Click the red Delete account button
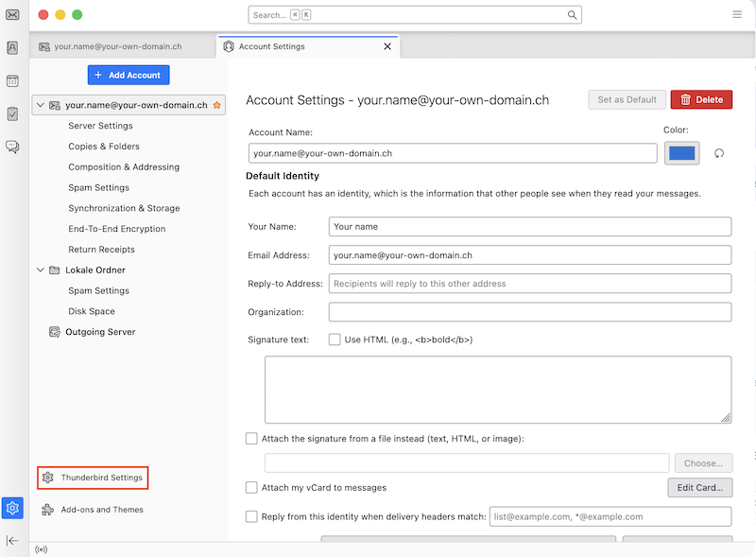This screenshot has height=557, width=756. coord(701,99)
